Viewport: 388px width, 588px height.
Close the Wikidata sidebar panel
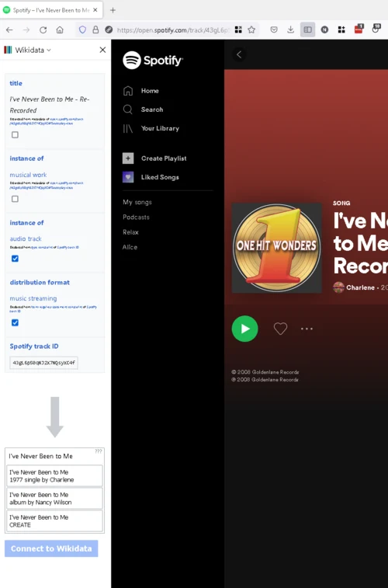[102, 50]
